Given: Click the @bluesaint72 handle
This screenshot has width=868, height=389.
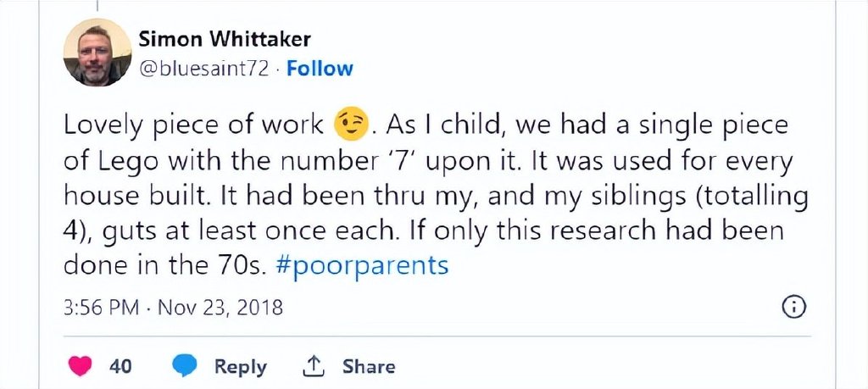Looking at the screenshot, I should point(203,69).
